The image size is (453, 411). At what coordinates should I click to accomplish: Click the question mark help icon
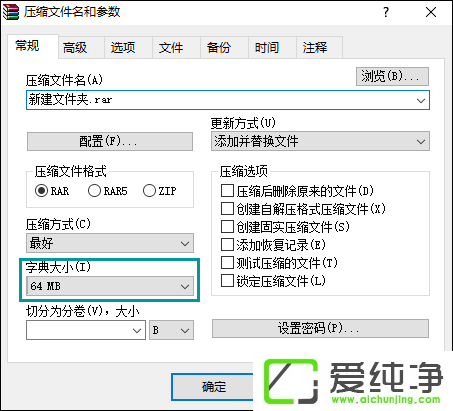tap(386, 12)
